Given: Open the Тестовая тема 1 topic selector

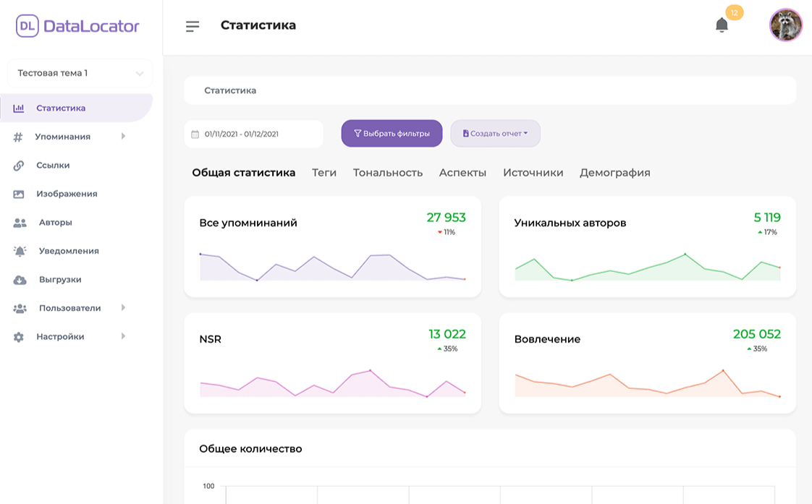Looking at the screenshot, I should 79,73.
